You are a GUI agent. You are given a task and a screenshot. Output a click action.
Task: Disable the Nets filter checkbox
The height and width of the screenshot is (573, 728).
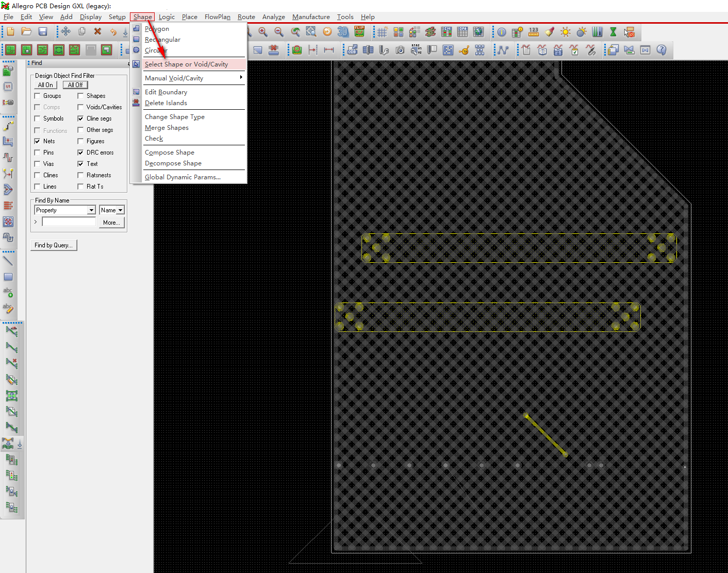pyautogui.click(x=36, y=141)
